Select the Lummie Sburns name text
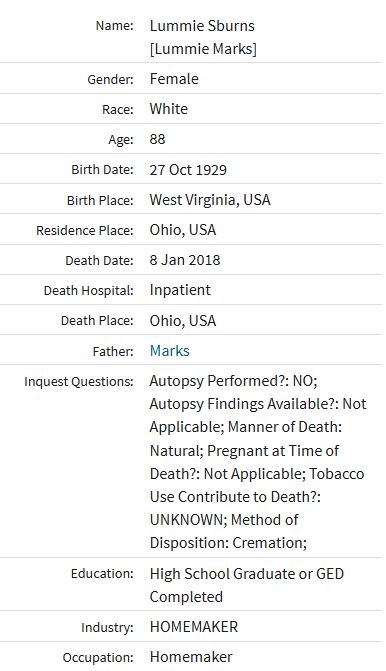The height and width of the screenshot is (671, 386). click(202, 26)
